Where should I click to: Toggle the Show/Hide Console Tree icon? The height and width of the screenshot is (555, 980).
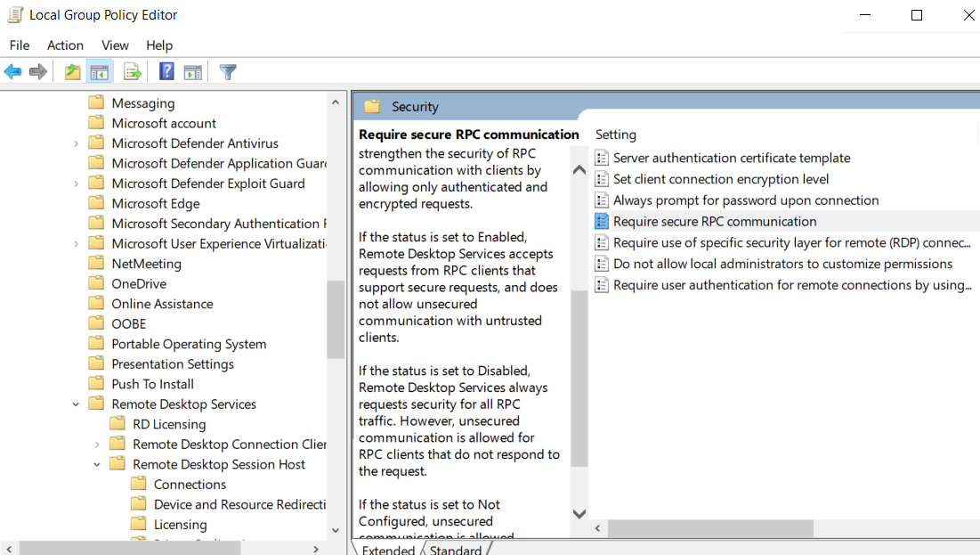click(100, 72)
